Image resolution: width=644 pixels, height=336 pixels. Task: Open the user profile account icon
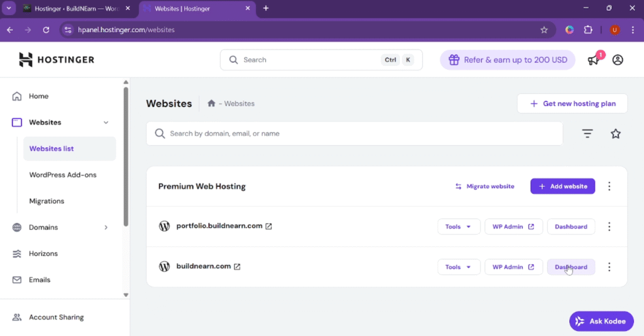coord(618,60)
